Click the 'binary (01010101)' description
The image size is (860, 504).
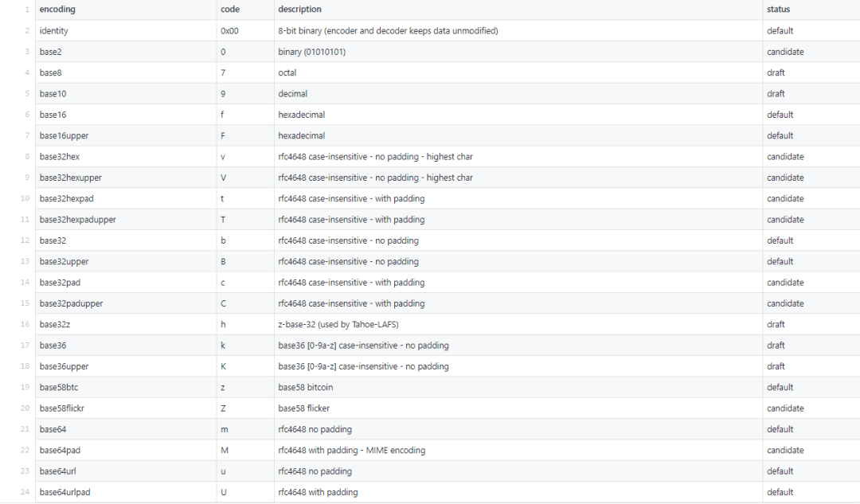[311, 52]
